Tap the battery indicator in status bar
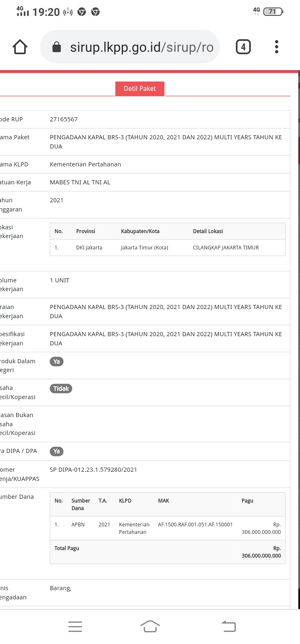Image resolution: width=300 pixels, height=644 pixels. 273,12
